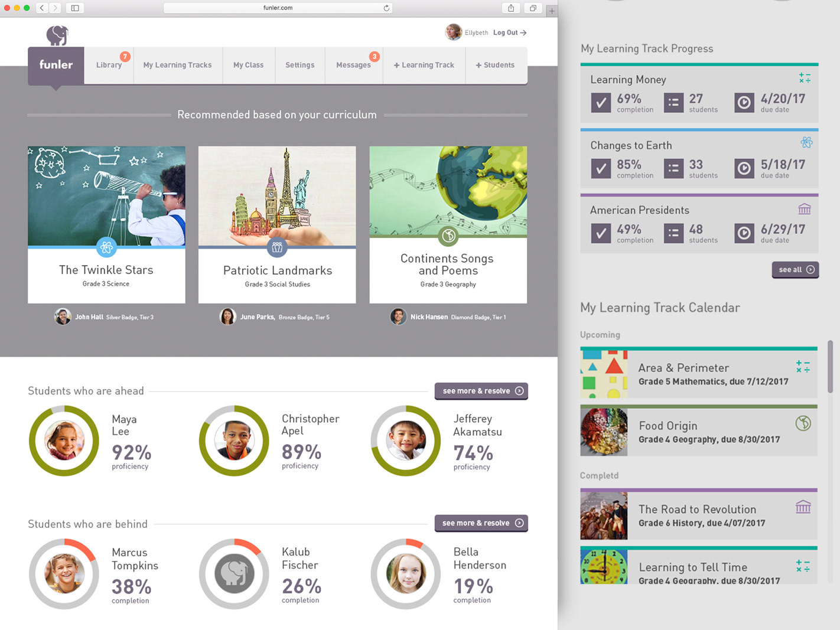Click the checkmark icon beside 69% completion
Viewport: 840px width, 630px height.
[601, 103]
